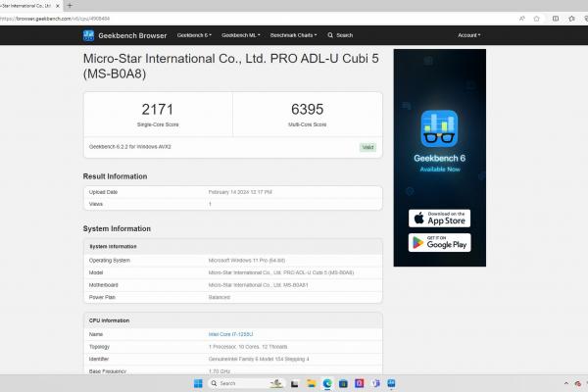Open the Favorites list toolbar icon
Screen dimensions: 588x392
click(571, 19)
